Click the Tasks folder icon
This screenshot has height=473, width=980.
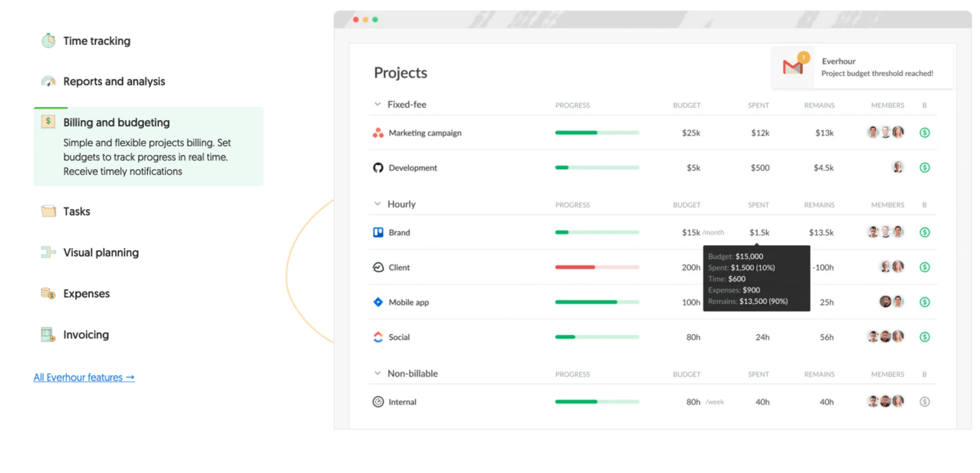(x=48, y=212)
